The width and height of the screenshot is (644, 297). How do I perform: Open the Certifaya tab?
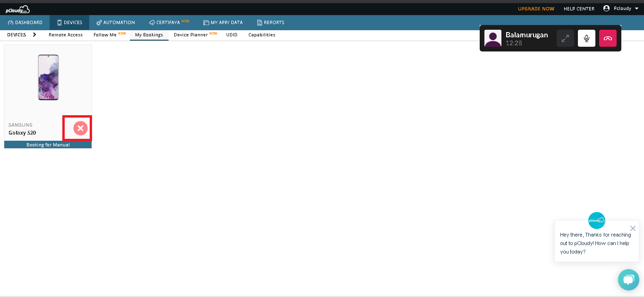[x=169, y=23]
